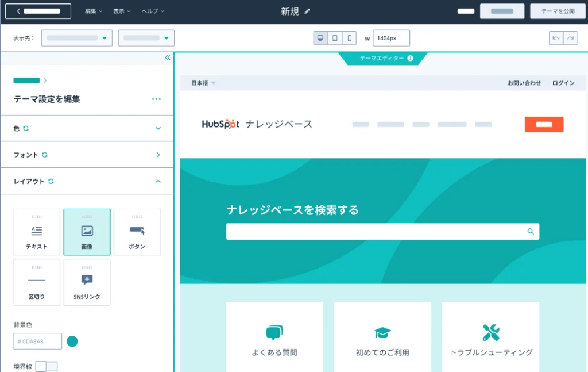The image size is (588, 372).
Task: Click the HubSpot logo in preview
Action: click(x=220, y=124)
